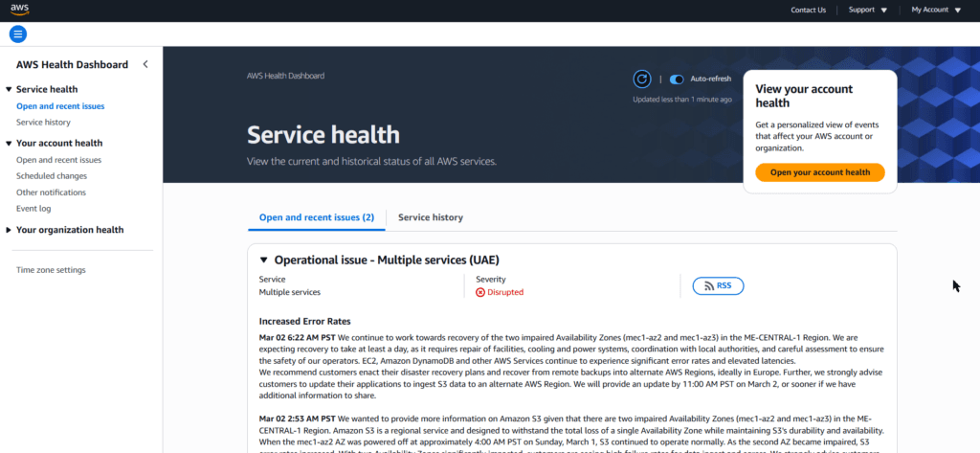Image resolution: width=980 pixels, height=453 pixels.
Task: Switch to the Service history tab
Action: [x=431, y=217]
